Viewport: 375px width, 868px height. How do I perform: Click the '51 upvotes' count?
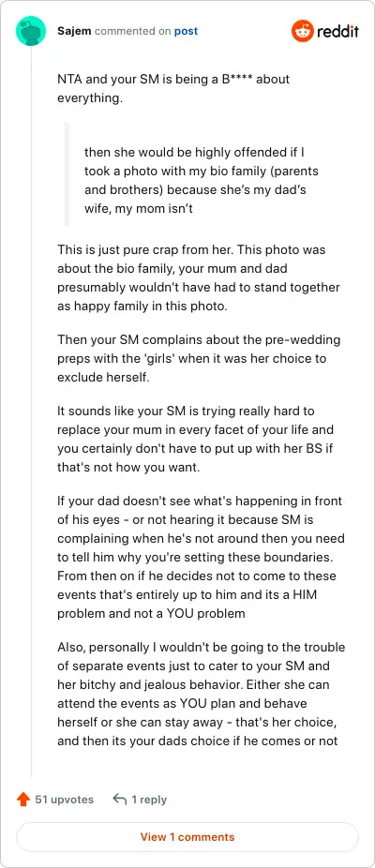(x=65, y=800)
